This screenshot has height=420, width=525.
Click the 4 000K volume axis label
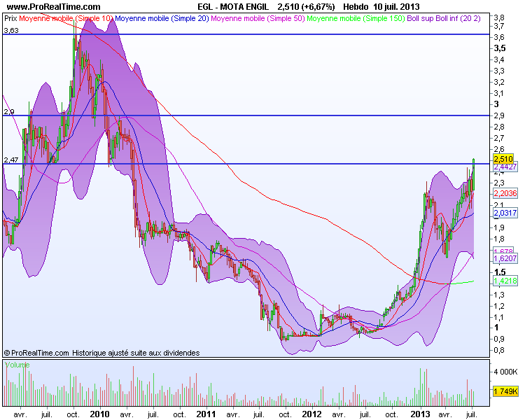[x=506, y=372]
